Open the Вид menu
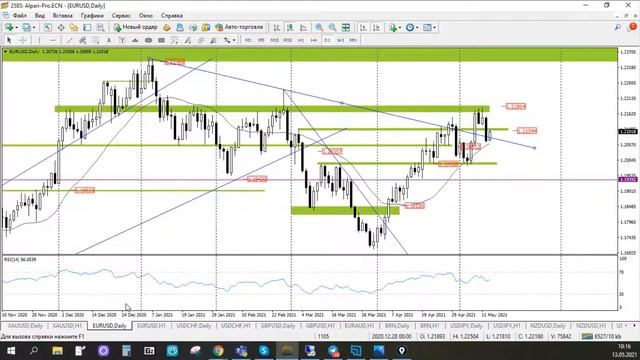This screenshot has height=360, width=640. 40,16
